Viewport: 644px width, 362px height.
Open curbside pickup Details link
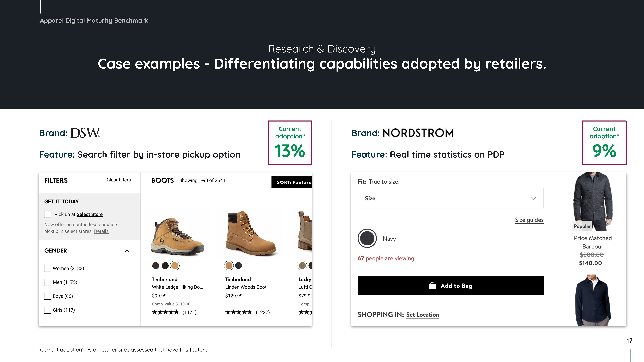101,231
